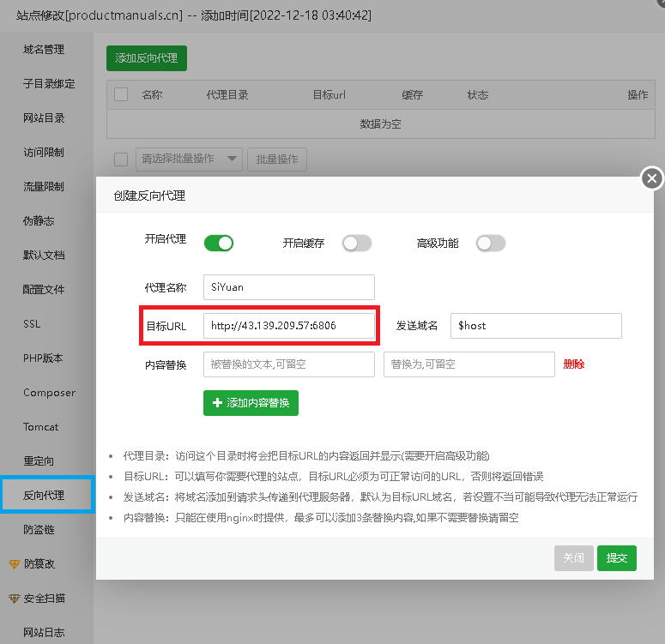Click the 关闭 button

(573, 558)
